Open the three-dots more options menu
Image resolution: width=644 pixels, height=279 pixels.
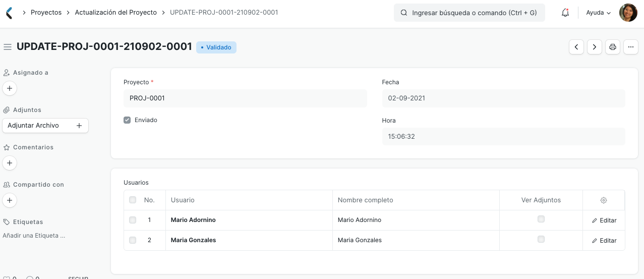click(631, 47)
